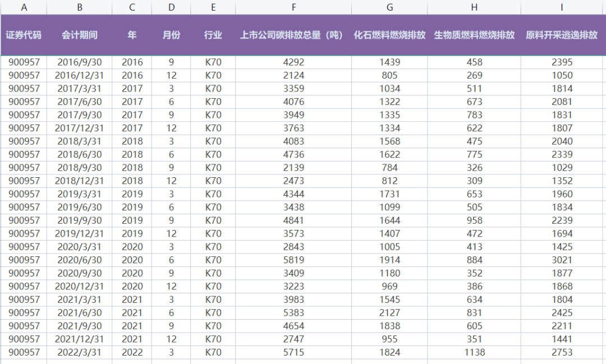The width and height of the screenshot is (606, 364).
Task: Click the 会计期间 header cell
Action: pyautogui.click(x=79, y=35)
